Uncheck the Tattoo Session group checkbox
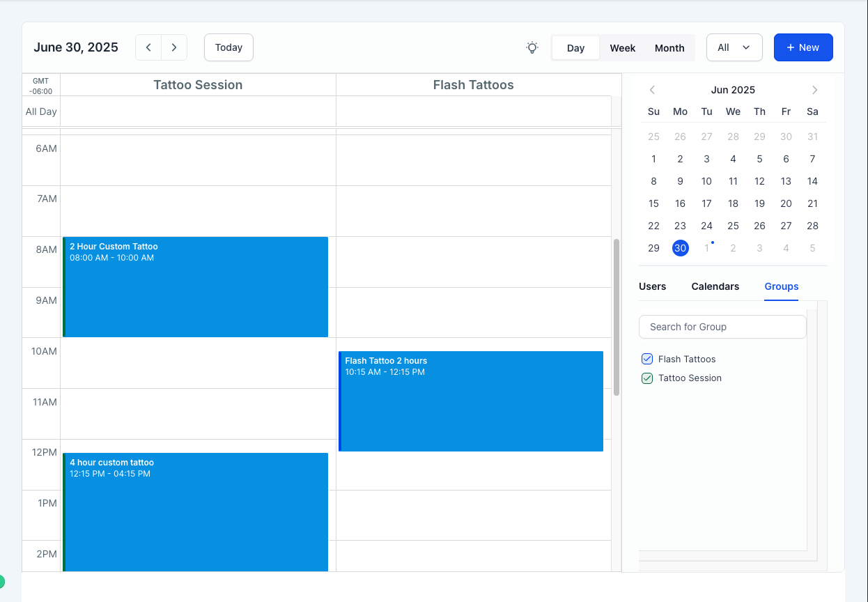The image size is (868, 602). point(646,378)
